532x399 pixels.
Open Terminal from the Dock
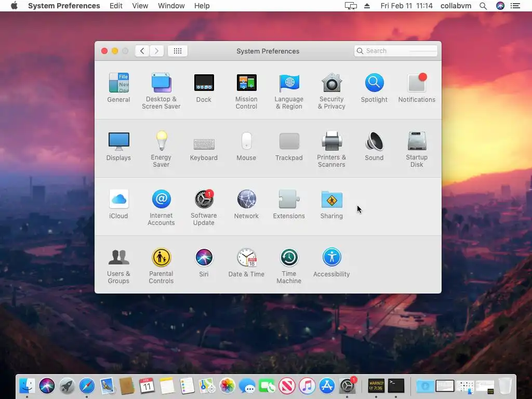[x=396, y=386]
